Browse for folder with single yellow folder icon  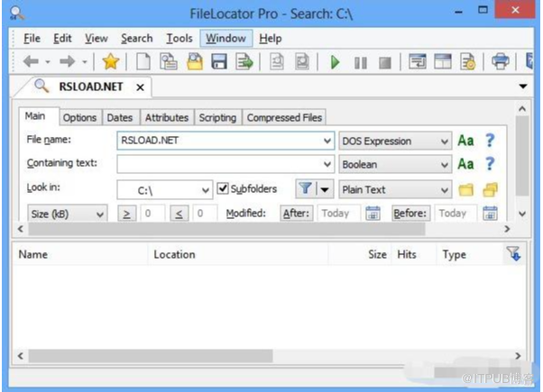coord(465,189)
